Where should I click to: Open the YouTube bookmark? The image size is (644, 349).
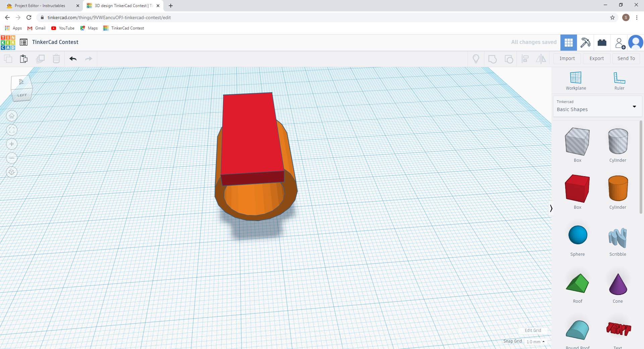63,28
